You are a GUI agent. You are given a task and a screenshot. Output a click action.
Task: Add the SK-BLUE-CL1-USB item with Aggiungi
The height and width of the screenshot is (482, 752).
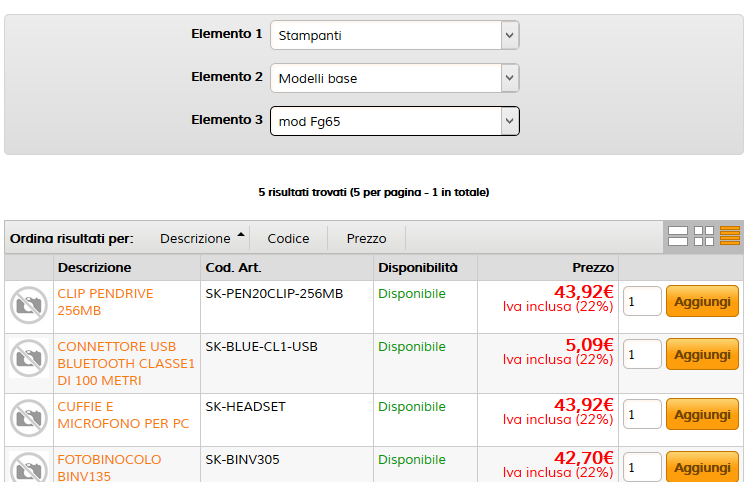click(x=702, y=354)
